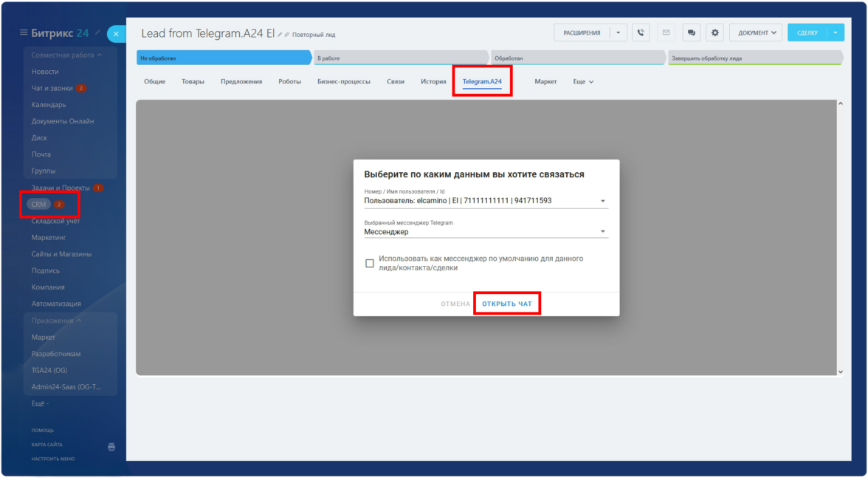Screen dimensions: 868x478
Task: Click the scrollbar down arrow
Action: 840,371
